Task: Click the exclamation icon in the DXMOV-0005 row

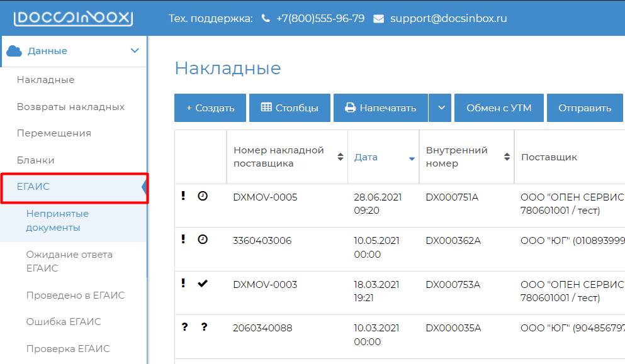Action: click(x=183, y=196)
